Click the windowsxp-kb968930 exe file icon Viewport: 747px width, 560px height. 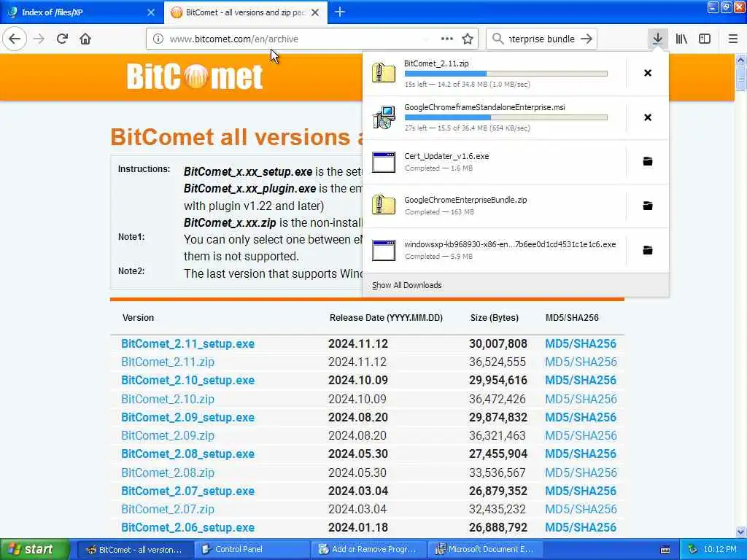[384, 251]
